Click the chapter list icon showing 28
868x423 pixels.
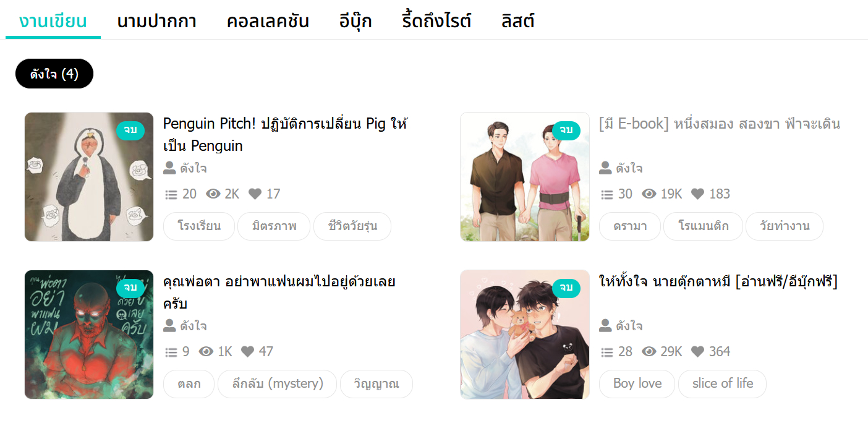pos(607,352)
